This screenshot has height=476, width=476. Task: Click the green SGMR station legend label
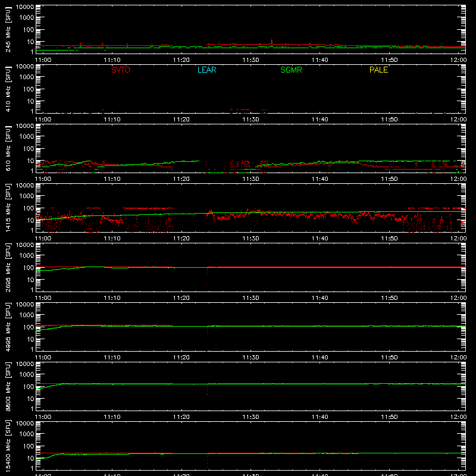[291, 70]
